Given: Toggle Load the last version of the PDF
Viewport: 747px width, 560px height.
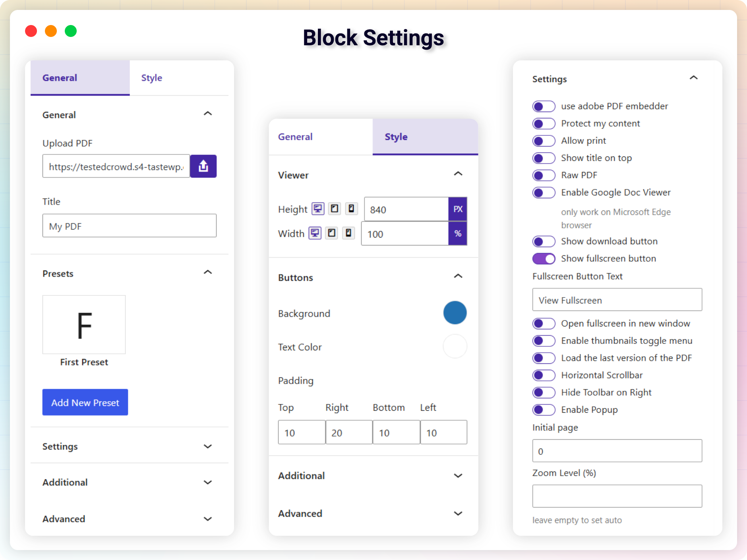Looking at the screenshot, I should click(544, 358).
